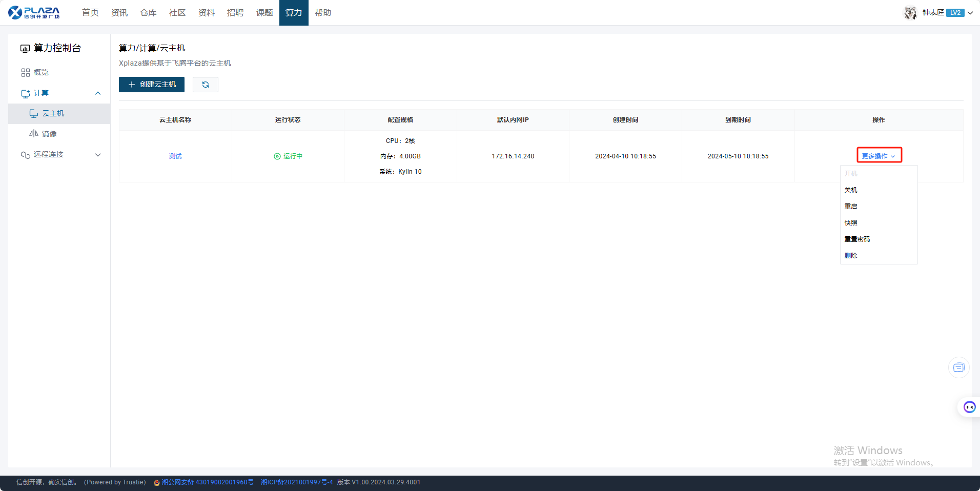This screenshot has width=980, height=491.
Task: Click the refresh icon button
Action: [x=206, y=85]
